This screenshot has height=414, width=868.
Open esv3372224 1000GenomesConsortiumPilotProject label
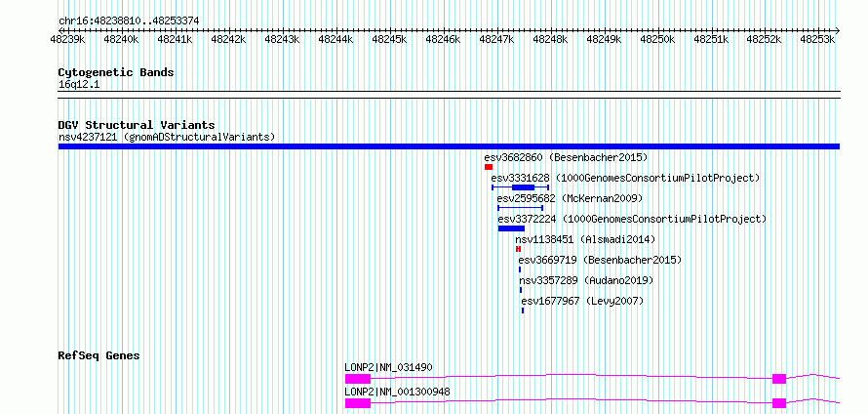[x=632, y=219]
